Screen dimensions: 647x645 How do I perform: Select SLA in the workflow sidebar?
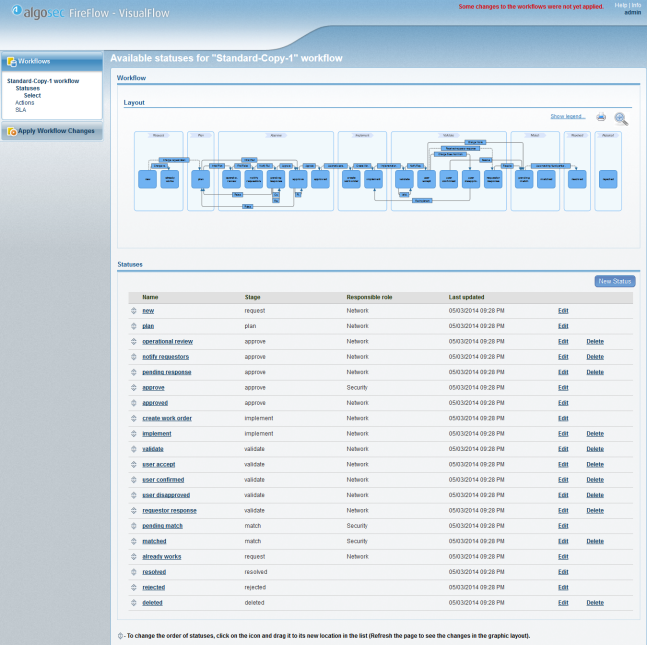point(21,109)
